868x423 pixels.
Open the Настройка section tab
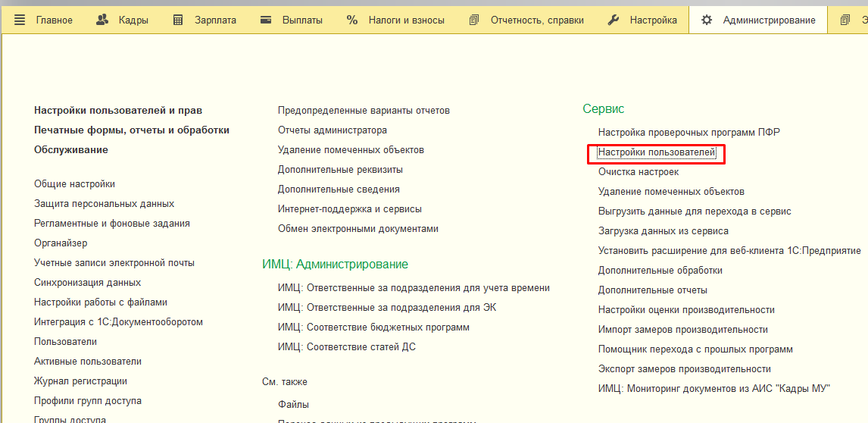click(x=653, y=20)
